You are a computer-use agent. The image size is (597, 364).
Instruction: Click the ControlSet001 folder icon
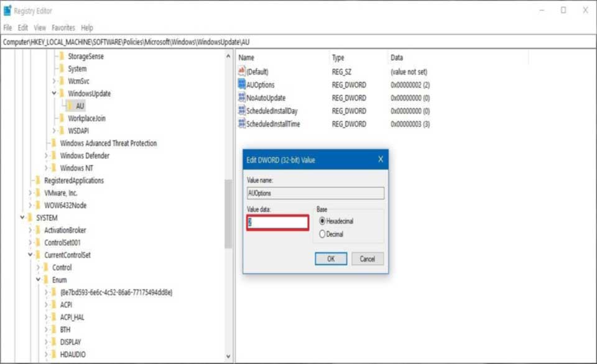[x=38, y=242]
